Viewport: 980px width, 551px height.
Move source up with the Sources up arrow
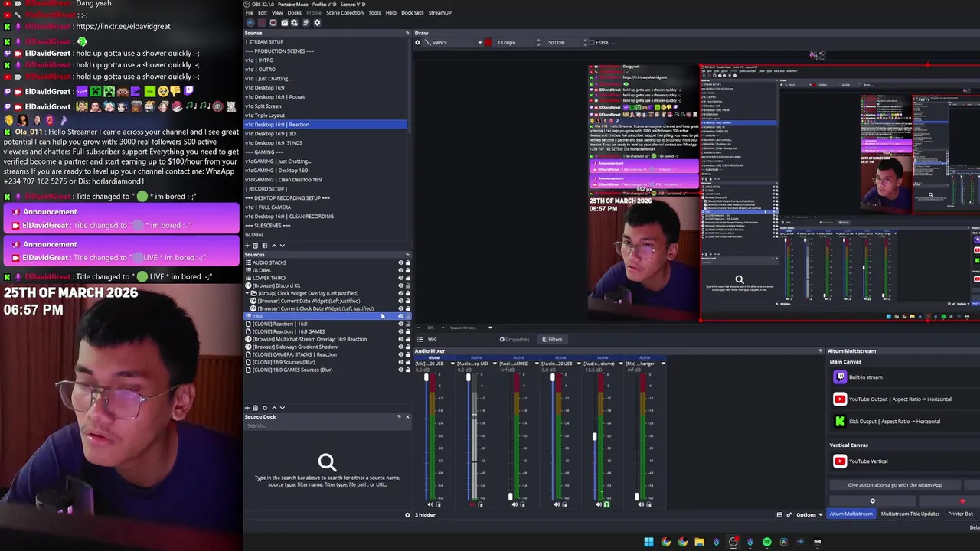coord(274,408)
